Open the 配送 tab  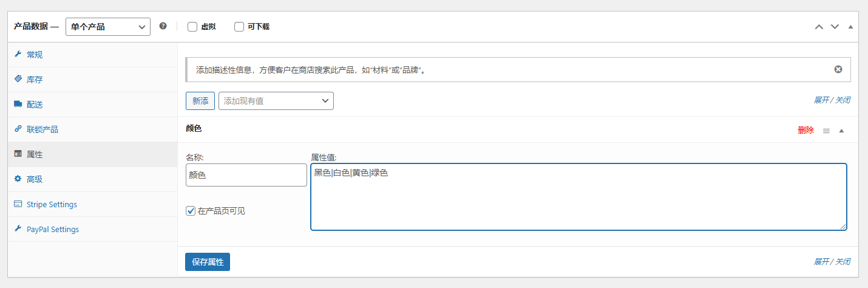(92, 105)
